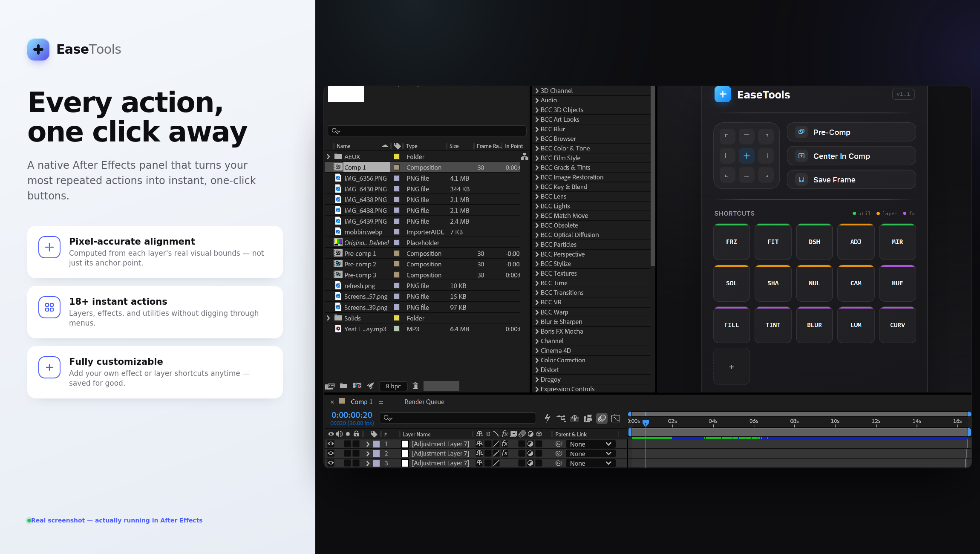This screenshot has height=554, width=980.
Task: Click the CURV shortcut button
Action: tap(897, 325)
